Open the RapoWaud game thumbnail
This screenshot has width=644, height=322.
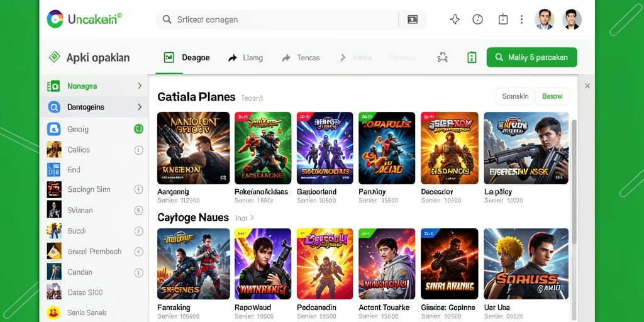coord(263,264)
